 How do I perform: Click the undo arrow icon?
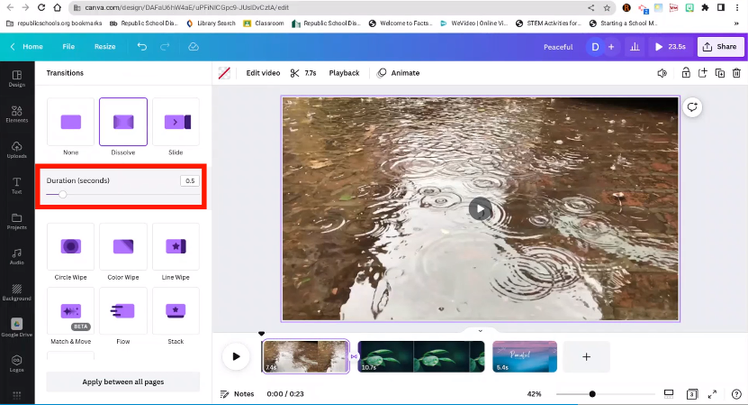[142, 47]
